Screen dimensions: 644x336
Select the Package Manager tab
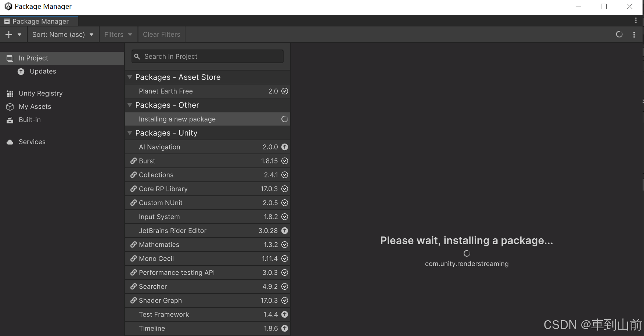tap(39, 21)
